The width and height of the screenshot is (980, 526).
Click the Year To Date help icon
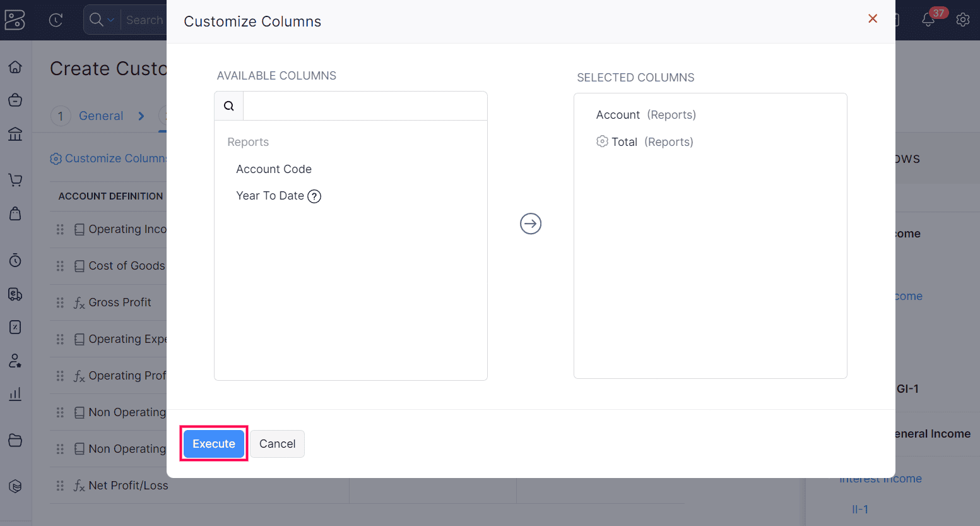(314, 196)
